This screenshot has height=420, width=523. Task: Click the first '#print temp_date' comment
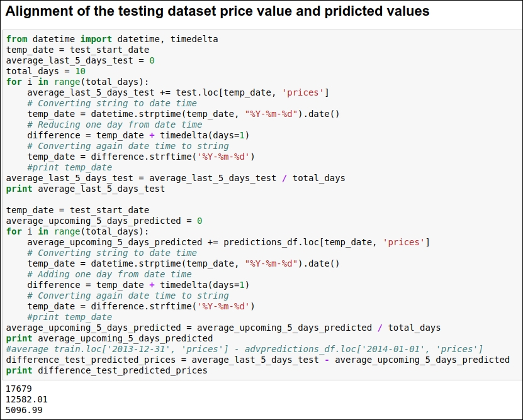click(70, 167)
